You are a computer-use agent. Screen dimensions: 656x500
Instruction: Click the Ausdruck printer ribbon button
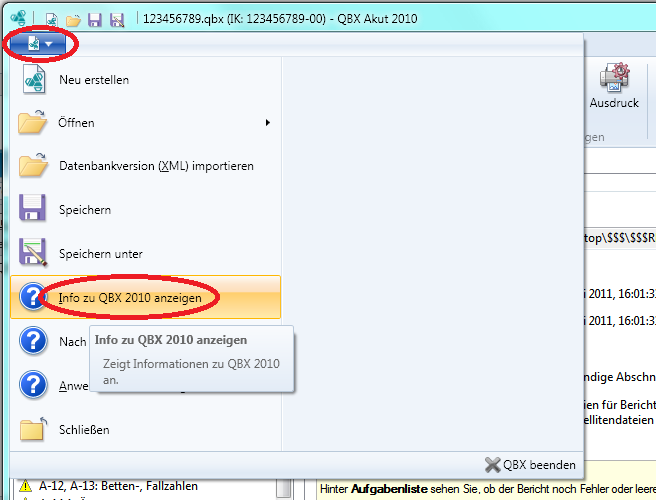614,86
